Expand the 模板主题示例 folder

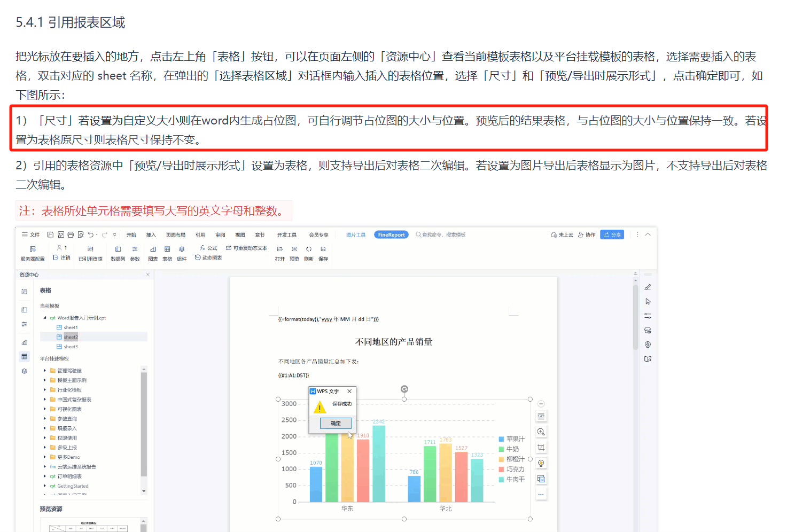pos(45,380)
